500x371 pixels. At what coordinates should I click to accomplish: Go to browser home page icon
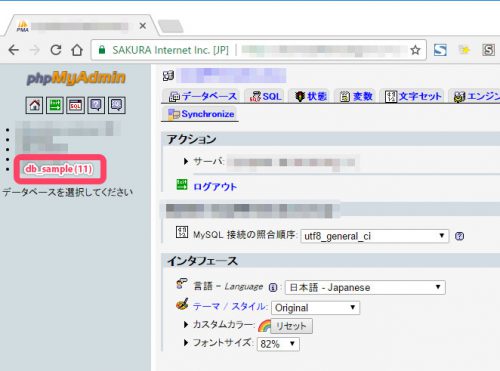[77, 50]
